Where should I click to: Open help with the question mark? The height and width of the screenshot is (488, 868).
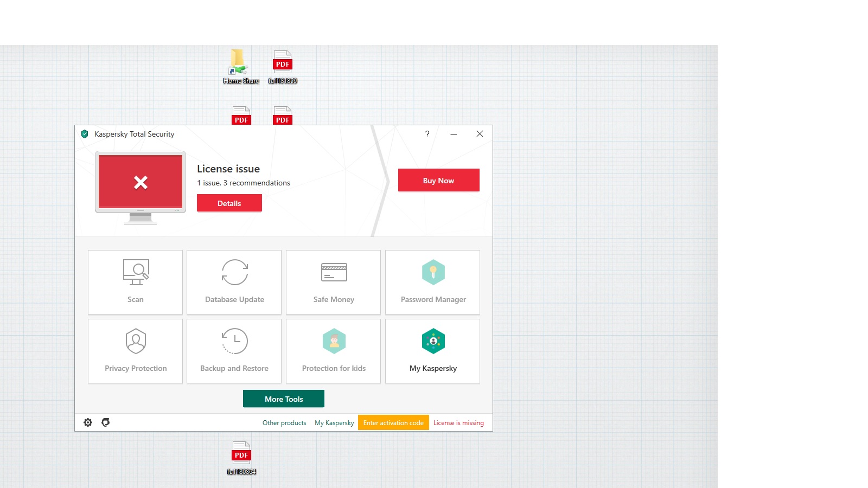tap(427, 134)
